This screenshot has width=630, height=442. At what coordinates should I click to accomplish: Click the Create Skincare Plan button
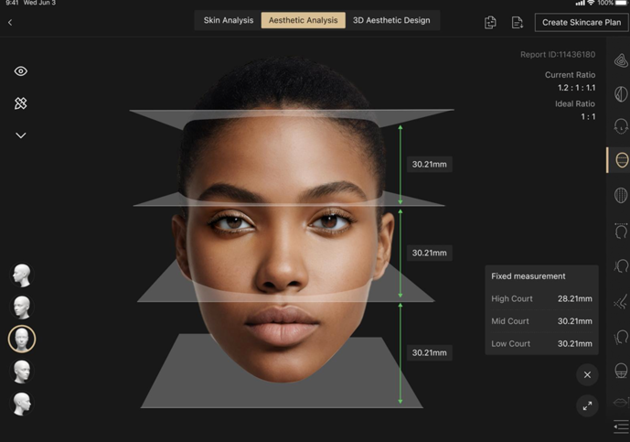coord(581,22)
